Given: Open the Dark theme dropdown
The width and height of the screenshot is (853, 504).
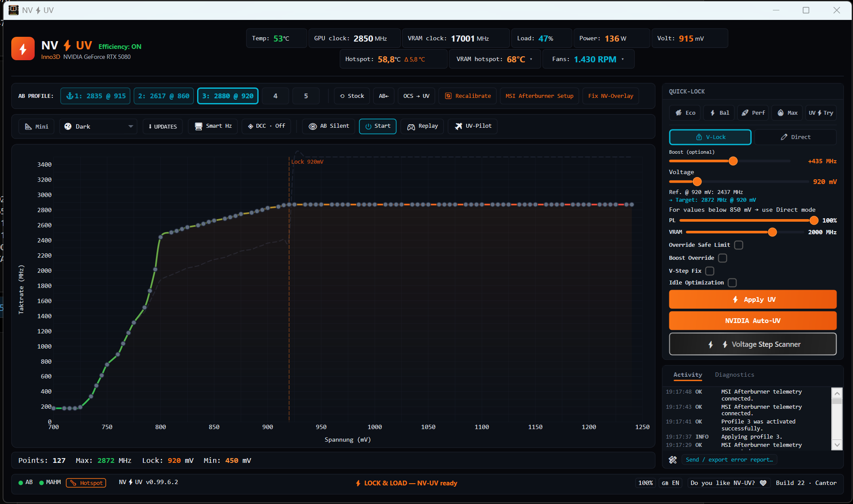Looking at the screenshot, I should (x=98, y=126).
